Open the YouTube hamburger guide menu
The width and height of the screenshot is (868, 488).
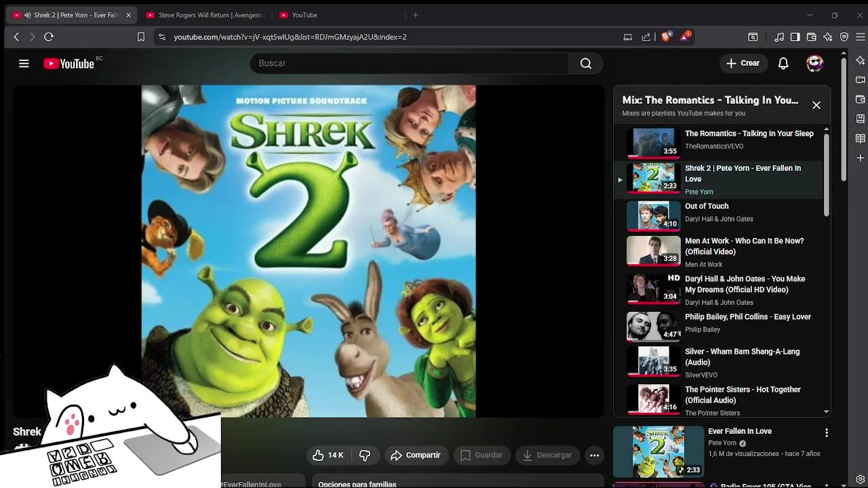coord(24,63)
